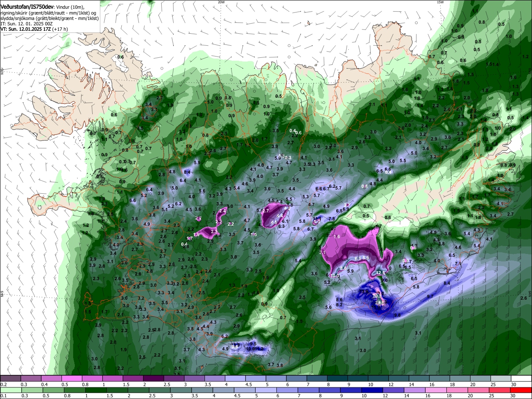
Task: Click the palest green 0.1 swatch, lower scale
Action: click(11, 390)
